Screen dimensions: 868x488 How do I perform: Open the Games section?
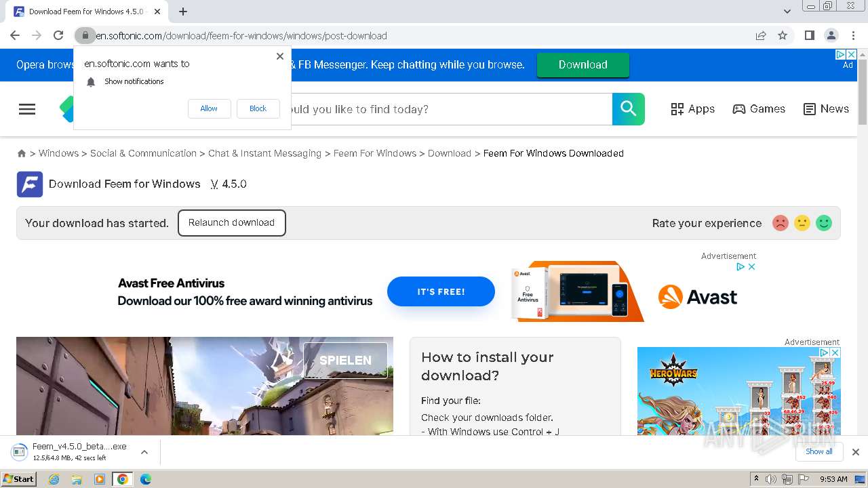[759, 109]
